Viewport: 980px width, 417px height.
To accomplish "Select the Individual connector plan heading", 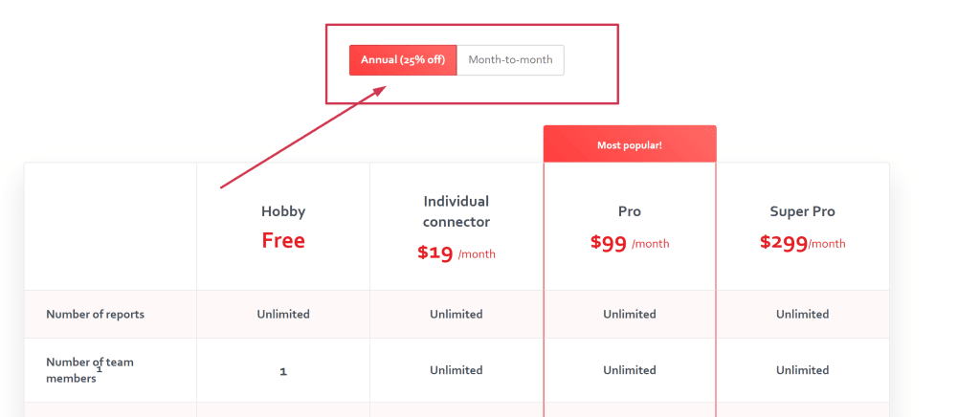I will click(457, 211).
